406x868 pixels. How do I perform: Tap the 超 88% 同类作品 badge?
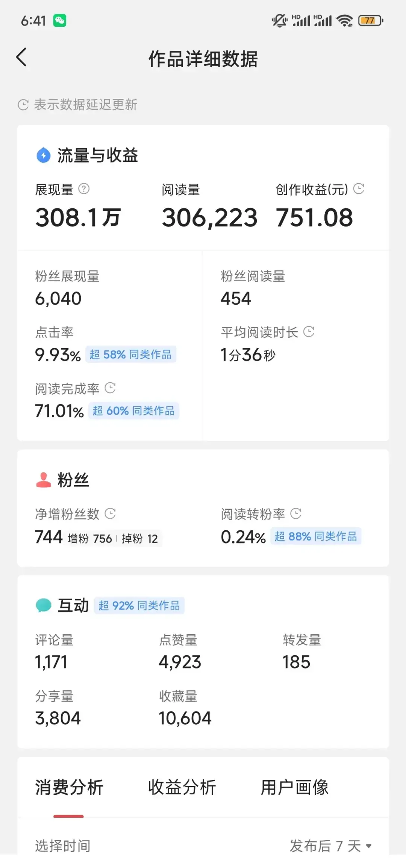tap(316, 536)
